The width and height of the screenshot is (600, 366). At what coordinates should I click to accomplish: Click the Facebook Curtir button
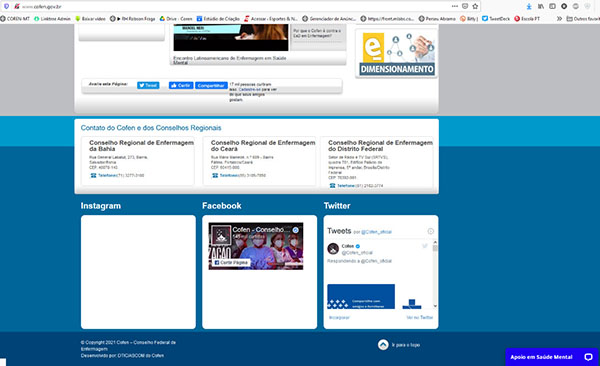tap(181, 85)
